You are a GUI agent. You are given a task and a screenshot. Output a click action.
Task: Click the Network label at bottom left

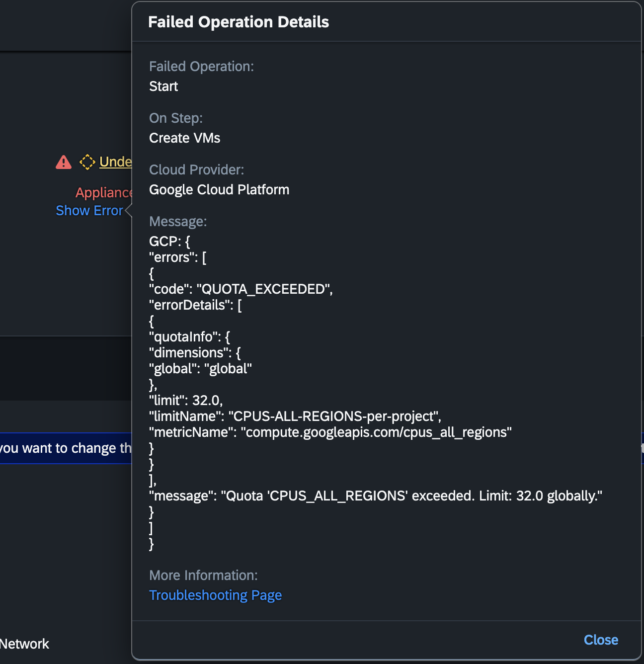[24, 644]
